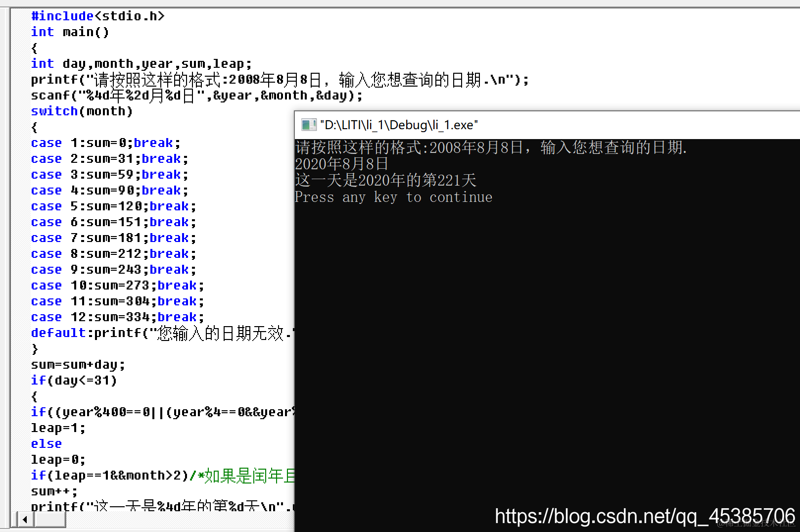Click the "leap=1;" line
800x532 pixels.
coord(58,428)
